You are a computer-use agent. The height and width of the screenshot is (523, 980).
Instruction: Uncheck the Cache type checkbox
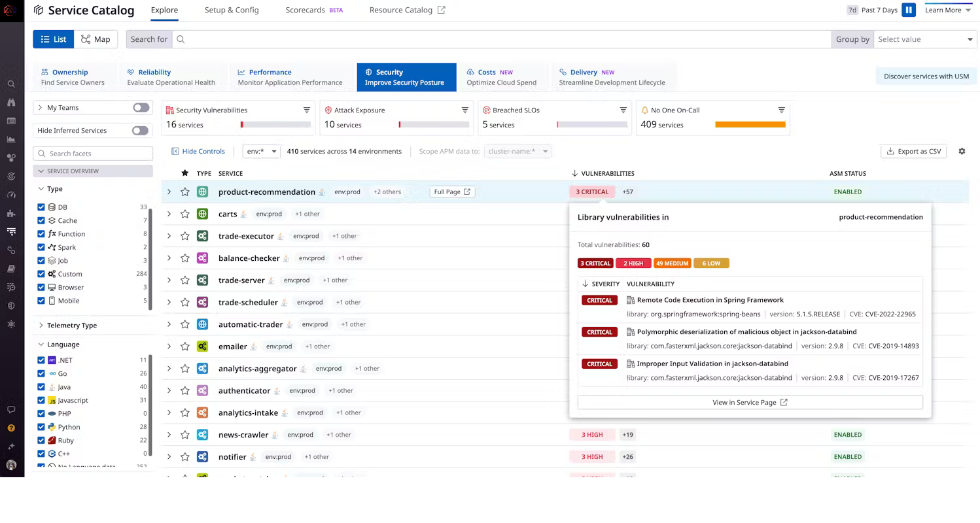point(41,220)
